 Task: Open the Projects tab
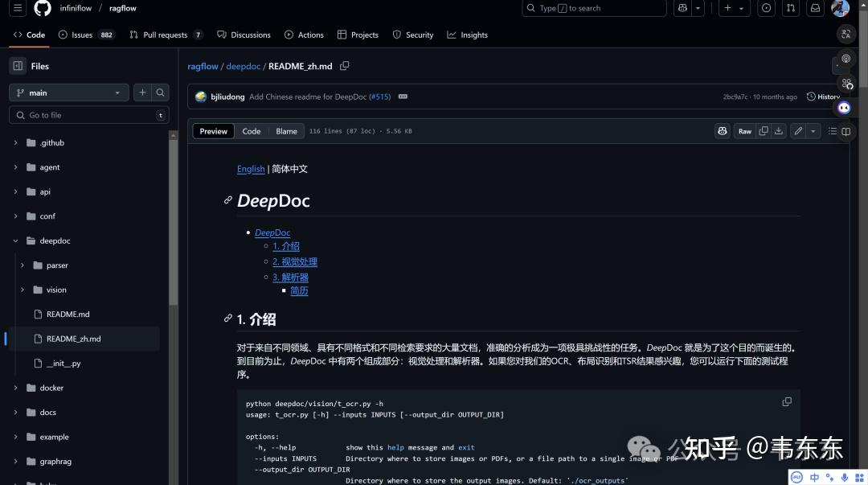(358, 35)
